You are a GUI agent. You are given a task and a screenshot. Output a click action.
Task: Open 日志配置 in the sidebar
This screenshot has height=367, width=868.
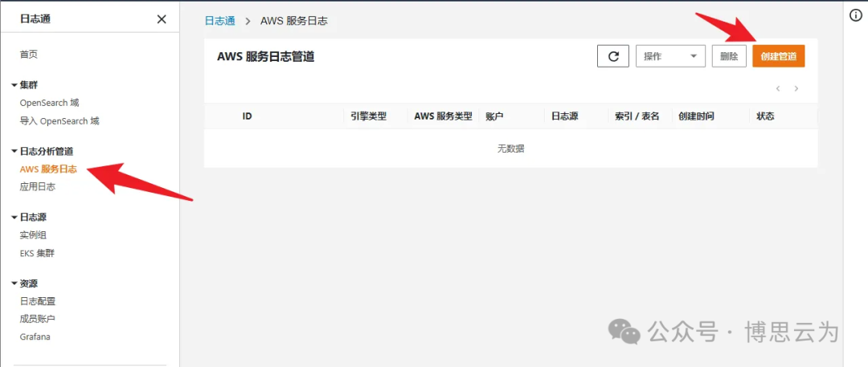38,302
